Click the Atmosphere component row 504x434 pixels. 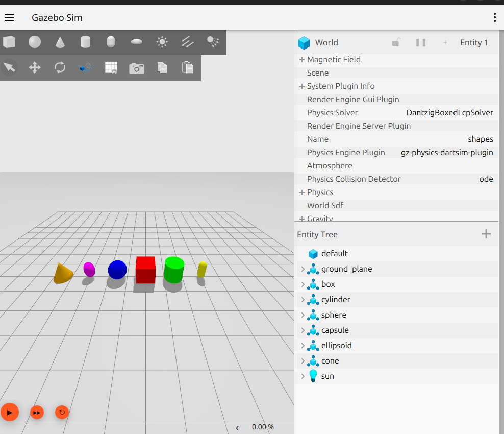(396, 165)
